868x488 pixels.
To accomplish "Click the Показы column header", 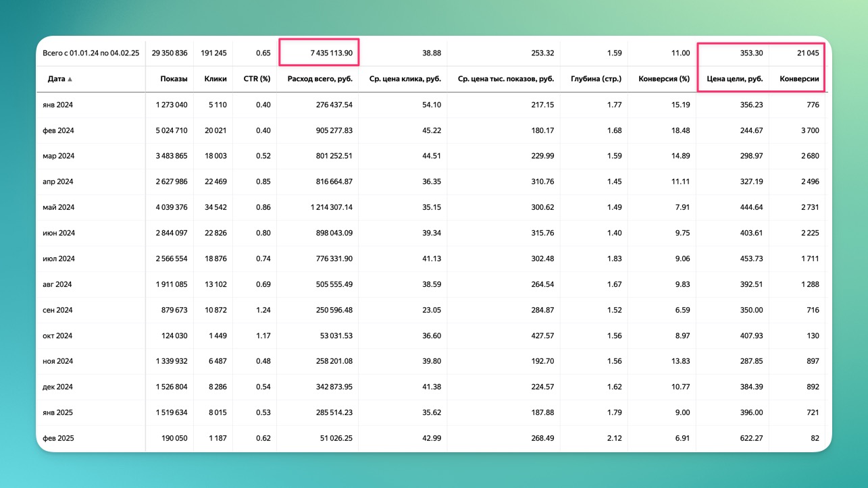I will (174, 79).
